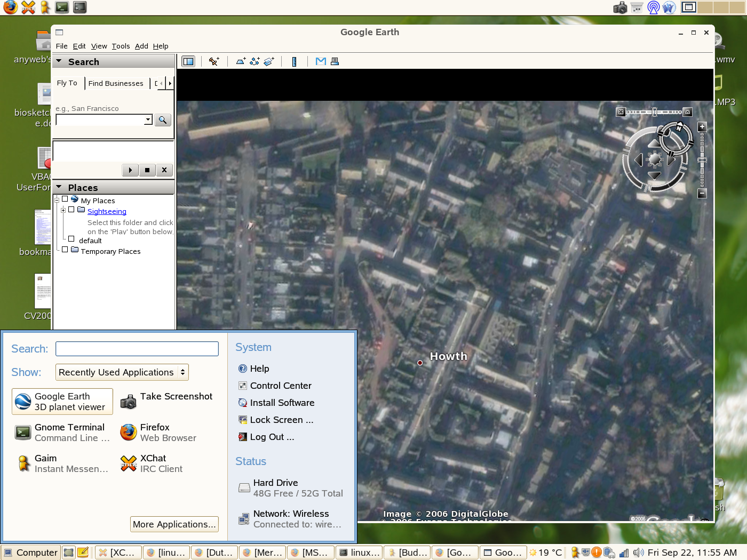
Task: Click the stop tour button
Action: tap(147, 170)
